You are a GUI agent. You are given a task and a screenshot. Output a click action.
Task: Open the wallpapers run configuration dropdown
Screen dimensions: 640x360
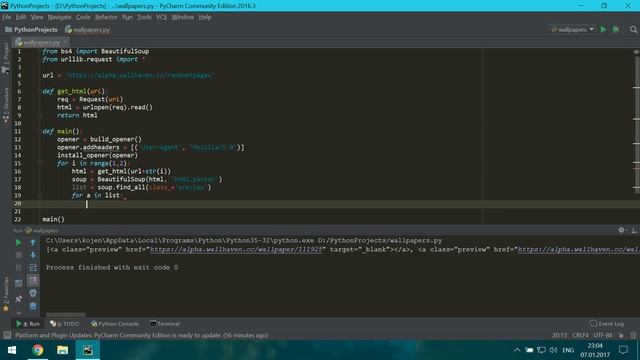click(x=572, y=29)
